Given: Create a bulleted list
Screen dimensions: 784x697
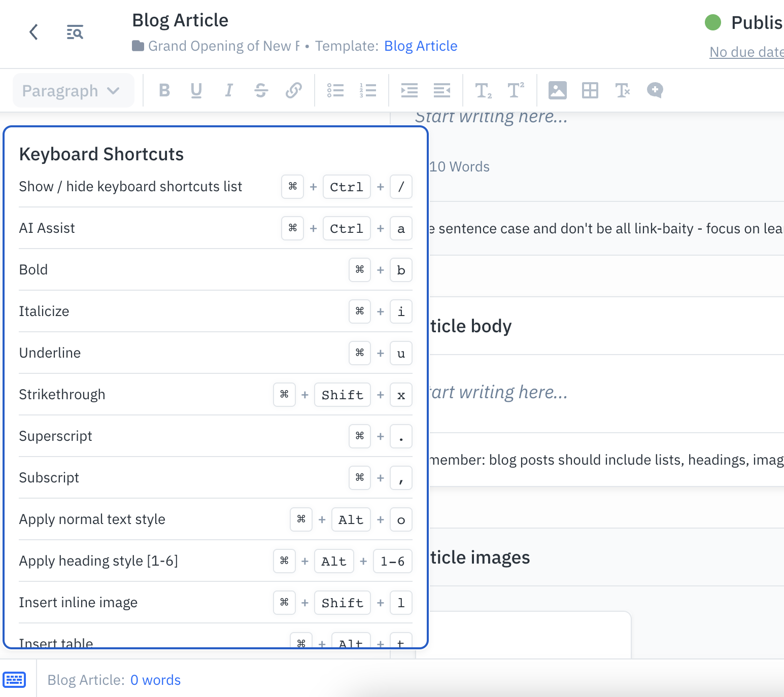Looking at the screenshot, I should click(x=335, y=90).
